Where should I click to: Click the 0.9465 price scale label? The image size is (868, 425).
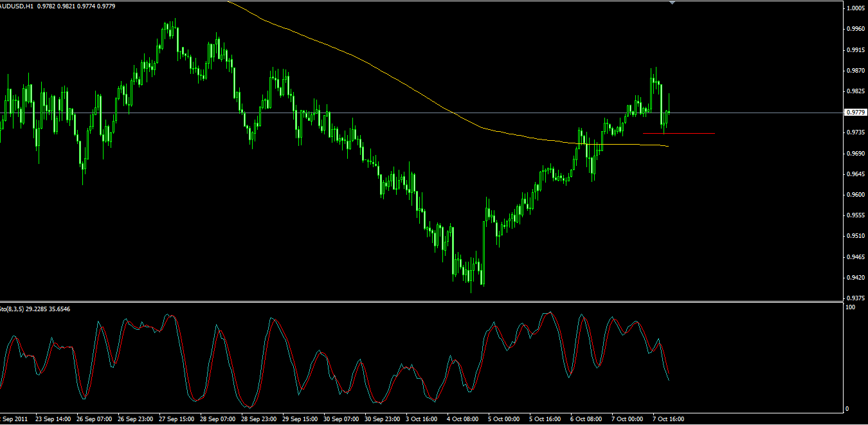point(856,257)
